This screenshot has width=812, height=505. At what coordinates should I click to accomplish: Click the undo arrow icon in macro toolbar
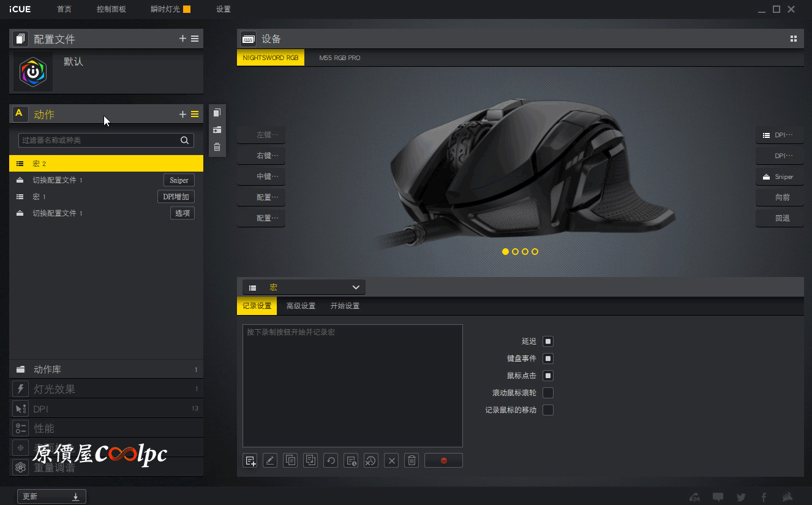point(331,460)
